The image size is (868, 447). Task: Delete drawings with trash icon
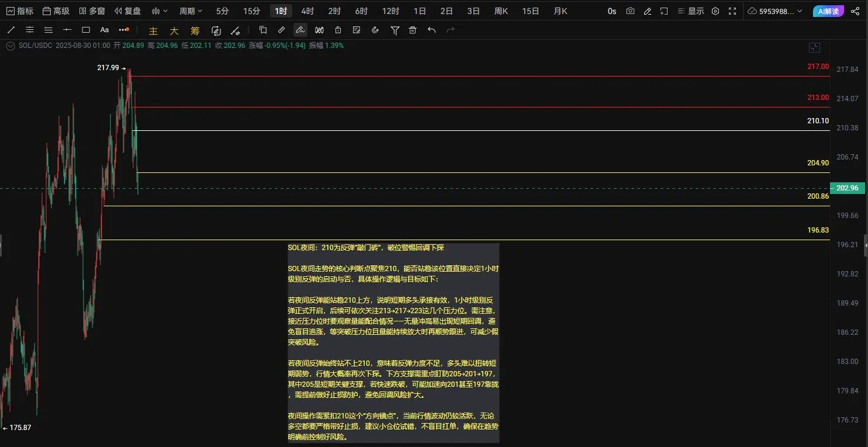click(x=413, y=30)
